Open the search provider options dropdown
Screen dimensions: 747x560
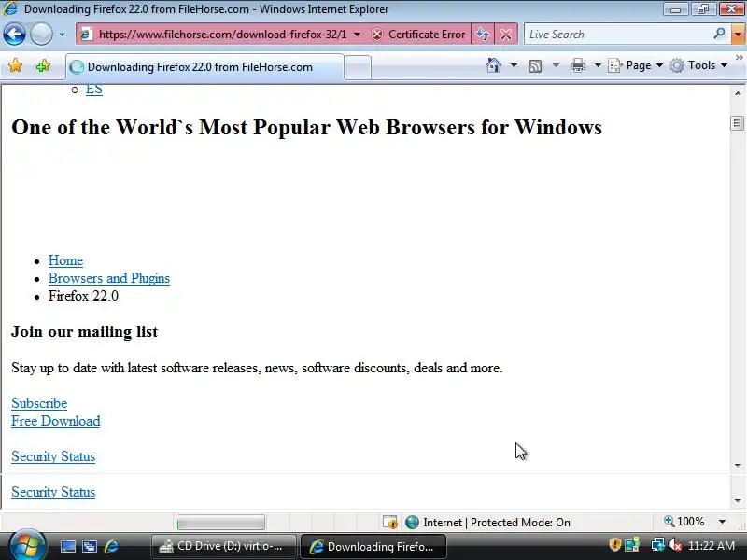(x=738, y=35)
